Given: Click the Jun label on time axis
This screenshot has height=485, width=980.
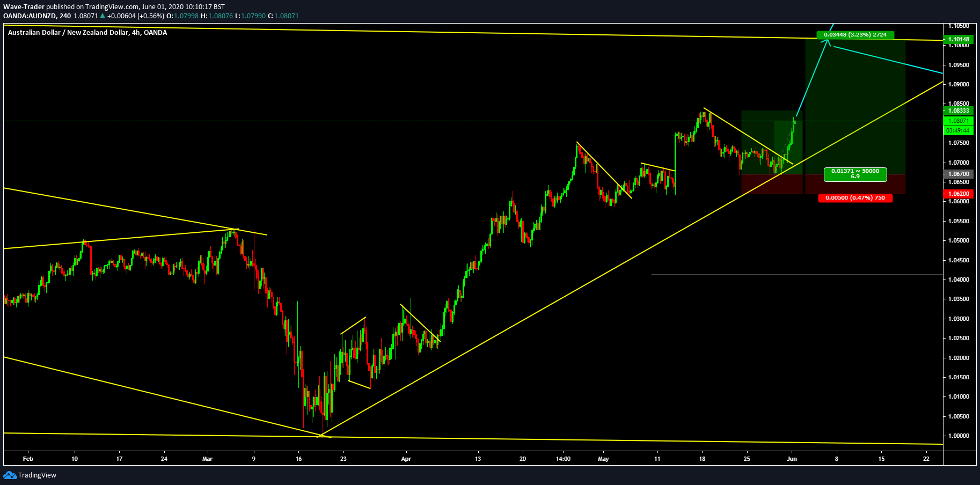Looking at the screenshot, I should tap(792, 459).
